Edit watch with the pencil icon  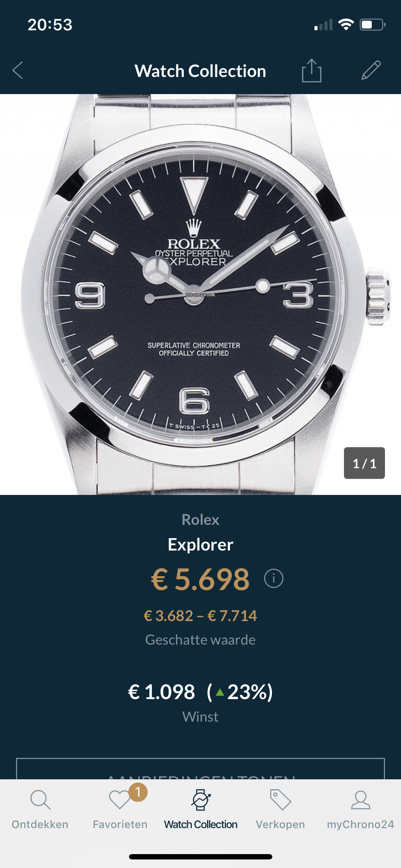coord(371,70)
